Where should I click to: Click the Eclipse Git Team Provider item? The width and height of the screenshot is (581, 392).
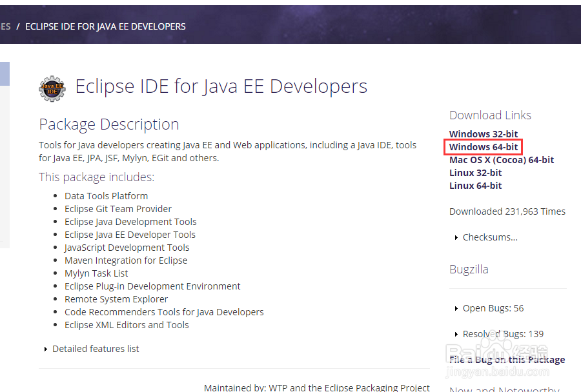[x=118, y=209]
